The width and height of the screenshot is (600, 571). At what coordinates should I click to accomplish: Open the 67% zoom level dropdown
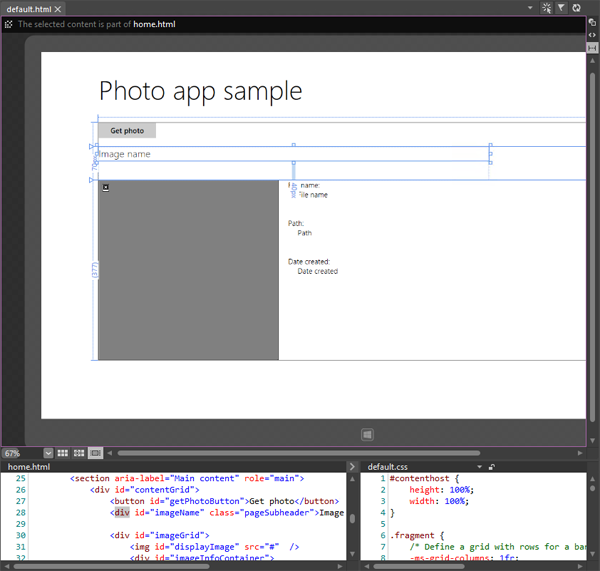tap(49, 453)
